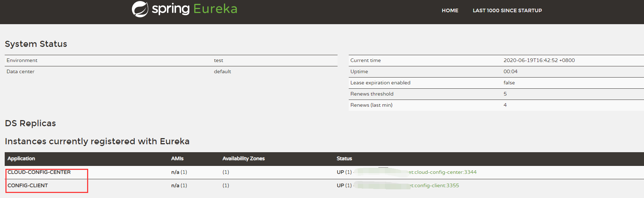Select n/a (1) in CONFIG-CLIENT row
Viewport: 644px width, 198px height.
(179, 185)
